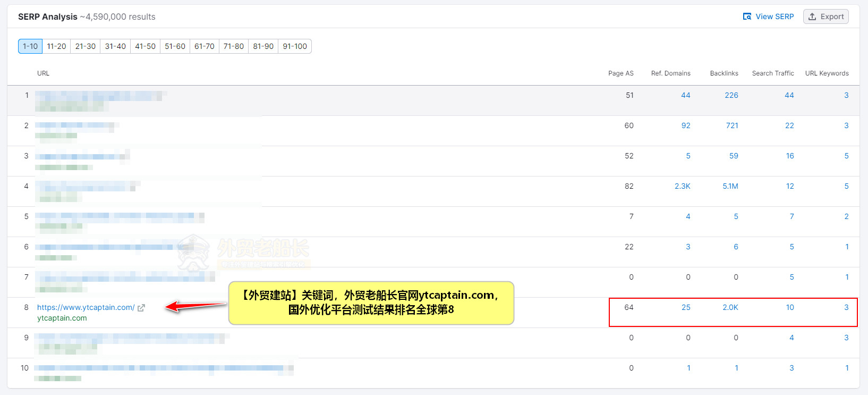
Task: Go to the 51-60 results tab
Action: 175,46
